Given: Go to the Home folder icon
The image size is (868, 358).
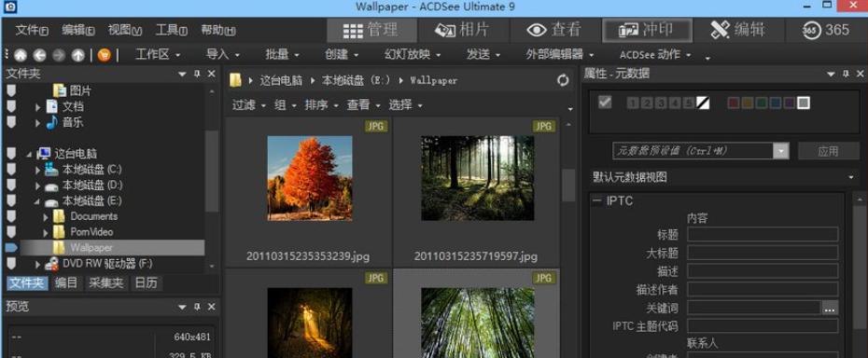Looking at the screenshot, I should pyautogui.click(x=21, y=55).
